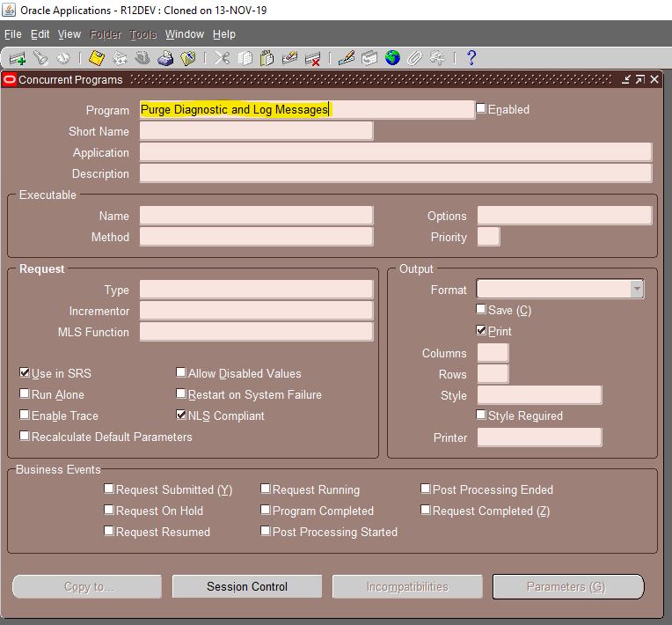Check Request Resumed business event
This screenshot has width=672, height=625.
(x=109, y=531)
